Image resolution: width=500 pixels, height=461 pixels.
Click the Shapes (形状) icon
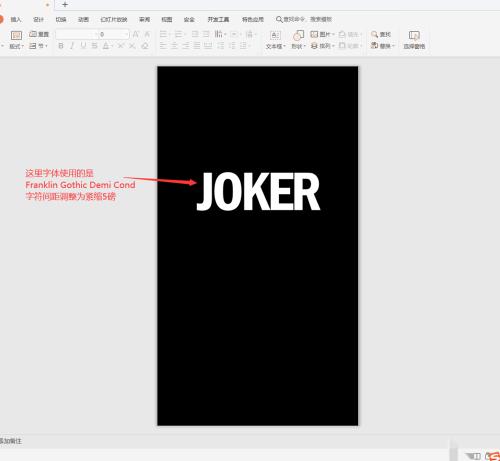click(x=298, y=39)
